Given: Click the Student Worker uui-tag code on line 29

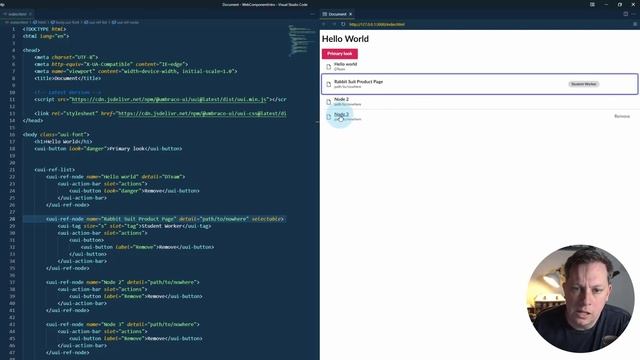Looking at the screenshot, I should click(134, 226).
